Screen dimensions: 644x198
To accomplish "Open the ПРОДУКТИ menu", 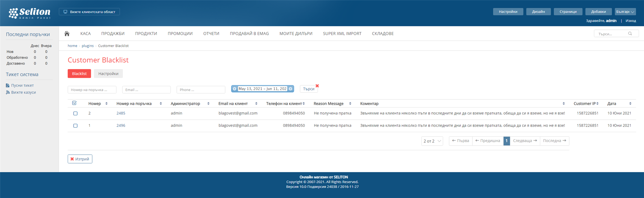I will pyautogui.click(x=146, y=34).
